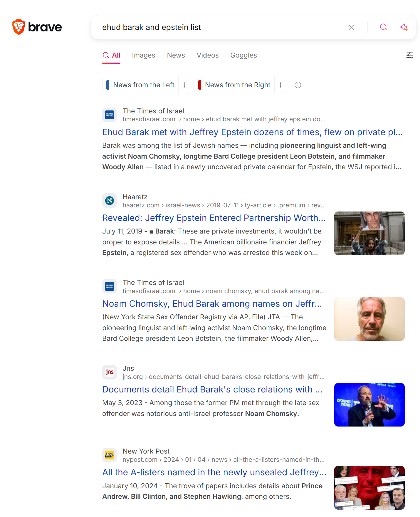
Task: Switch to the Videos tab
Action: point(208,55)
